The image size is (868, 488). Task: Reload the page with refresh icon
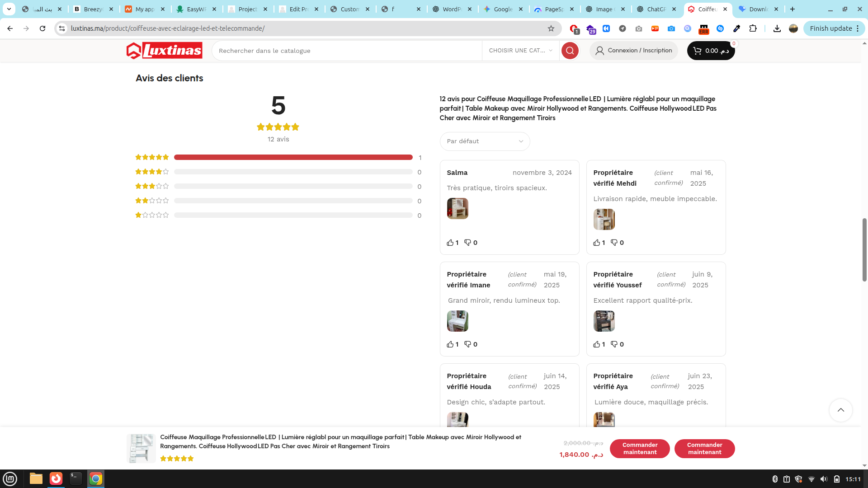coord(42,28)
